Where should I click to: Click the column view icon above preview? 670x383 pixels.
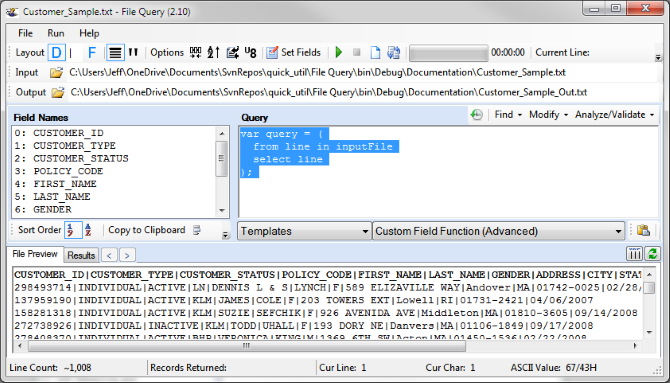tap(635, 253)
